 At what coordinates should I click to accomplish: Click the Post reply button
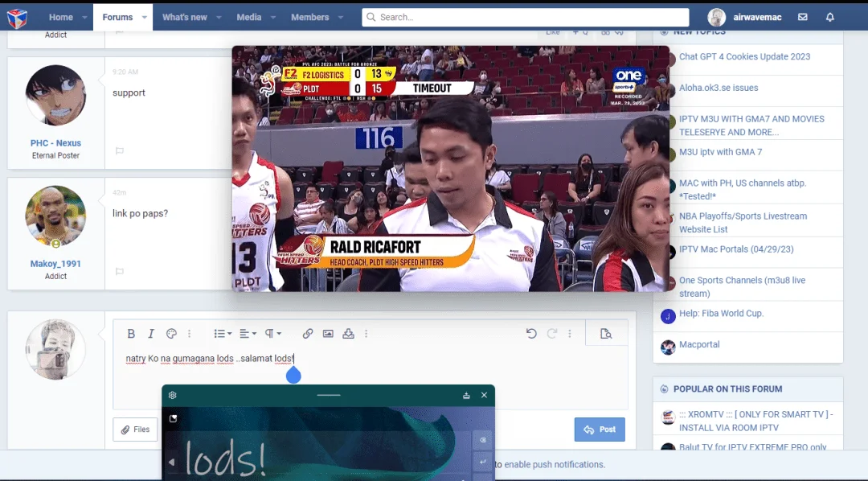click(600, 430)
